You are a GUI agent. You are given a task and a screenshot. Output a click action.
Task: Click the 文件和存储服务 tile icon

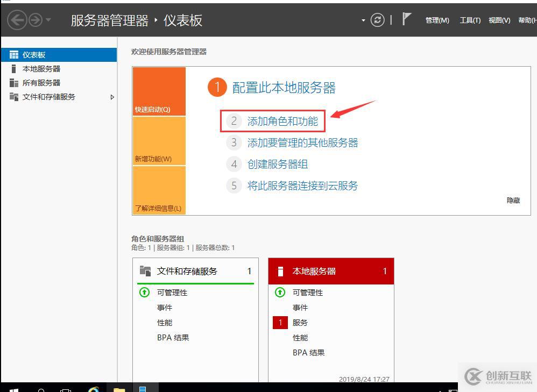pyautogui.click(x=145, y=271)
